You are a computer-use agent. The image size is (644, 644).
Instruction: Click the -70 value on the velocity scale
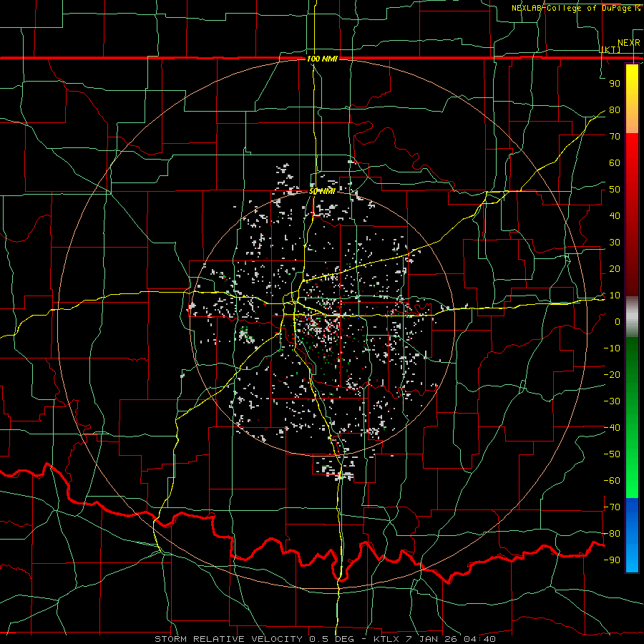coord(612,507)
